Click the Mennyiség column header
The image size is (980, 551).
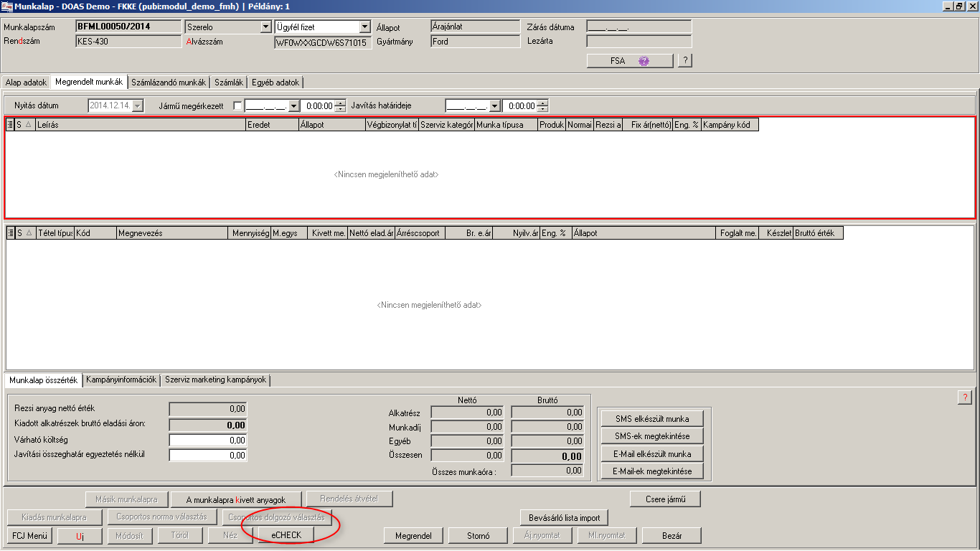(250, 233)
